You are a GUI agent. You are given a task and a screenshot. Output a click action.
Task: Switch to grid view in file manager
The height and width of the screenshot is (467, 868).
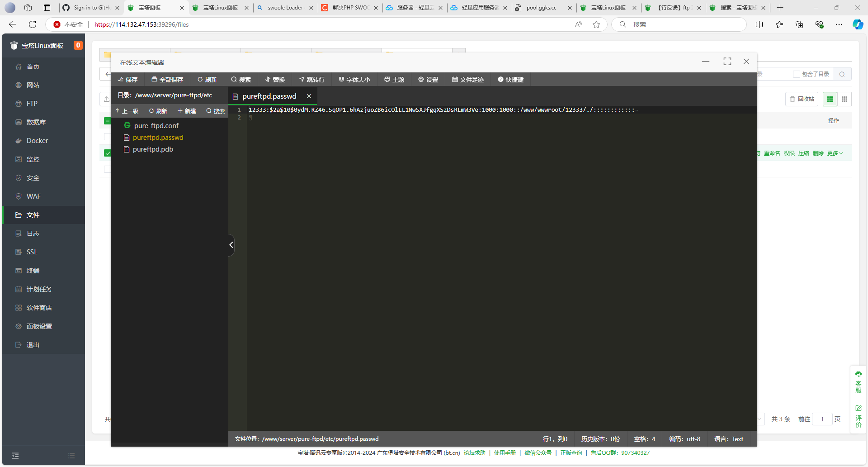(844, 99)
